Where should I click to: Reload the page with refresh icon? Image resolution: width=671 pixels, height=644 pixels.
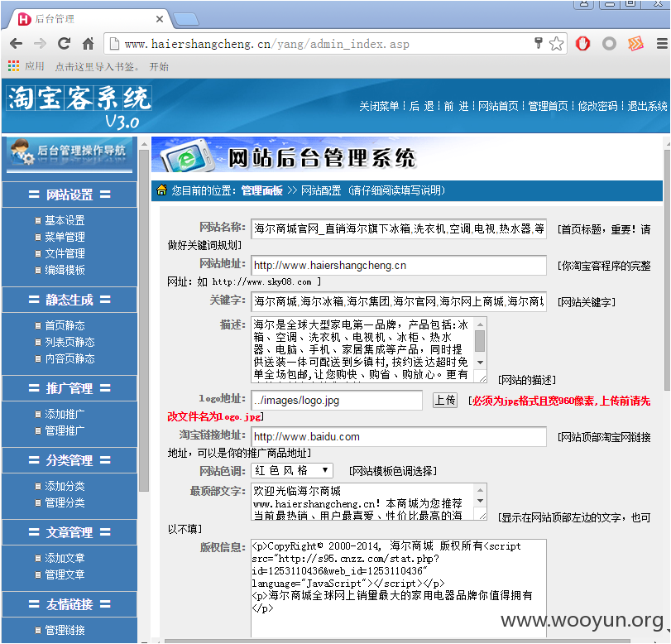tap(65, 44)
